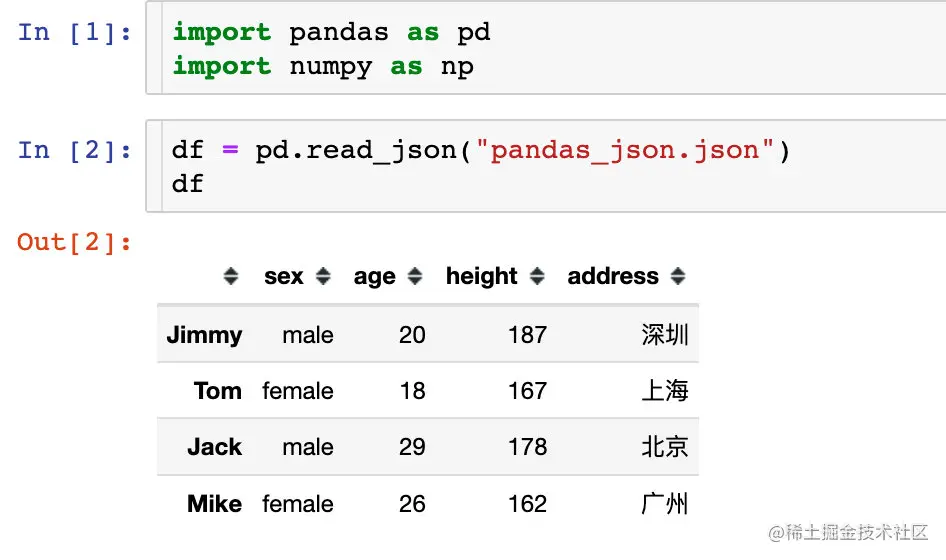
Task: Sort by age using arrow icon
Action: [x=414, y=276]
